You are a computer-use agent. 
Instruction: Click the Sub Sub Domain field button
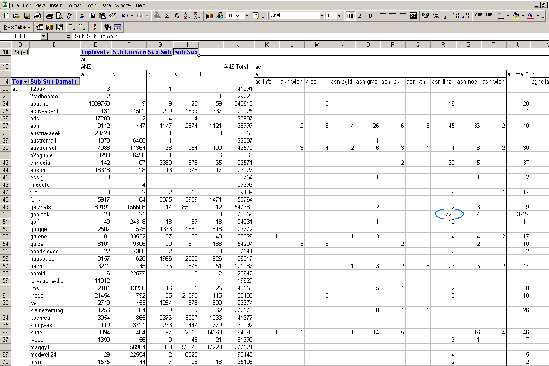(54, 82)
